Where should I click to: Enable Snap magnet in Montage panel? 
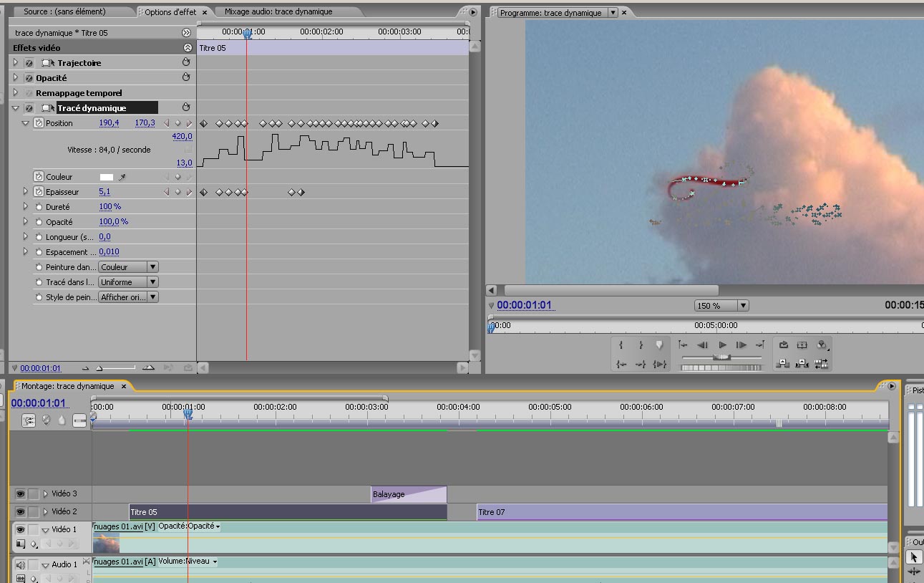pos(29,421)
